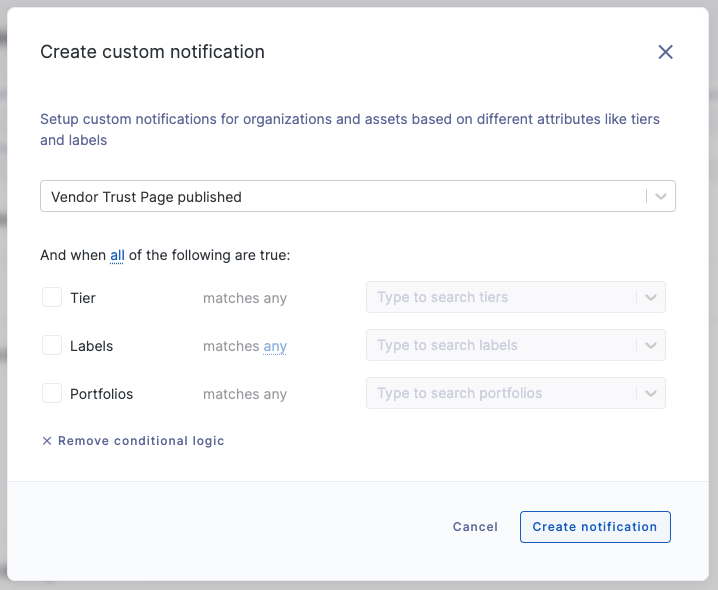Click the Cancel button
The width and height of the screenshot is (718, 590).
475,527
